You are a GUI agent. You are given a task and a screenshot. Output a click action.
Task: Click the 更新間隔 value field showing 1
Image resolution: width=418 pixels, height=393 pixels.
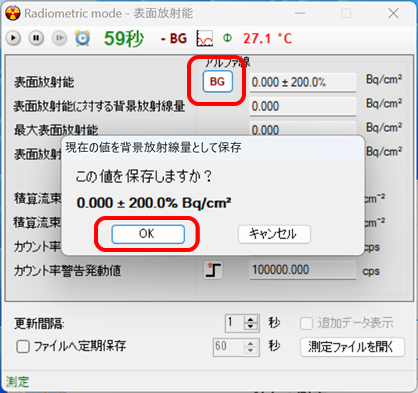pyautogui.click(x=235, y=323)
